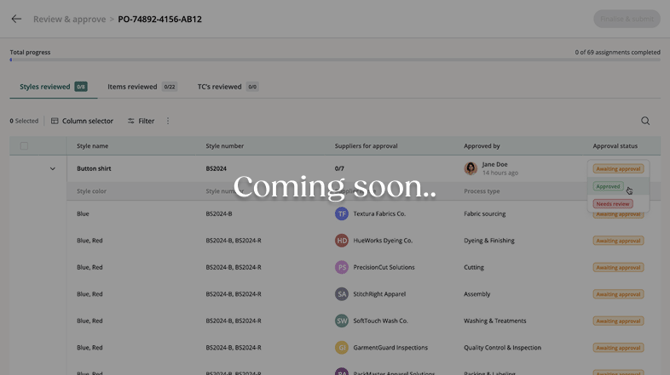Click the PrecisionCut Solutions PS avatar
Viewport: 670px width, 375px height.
(341, 267)
